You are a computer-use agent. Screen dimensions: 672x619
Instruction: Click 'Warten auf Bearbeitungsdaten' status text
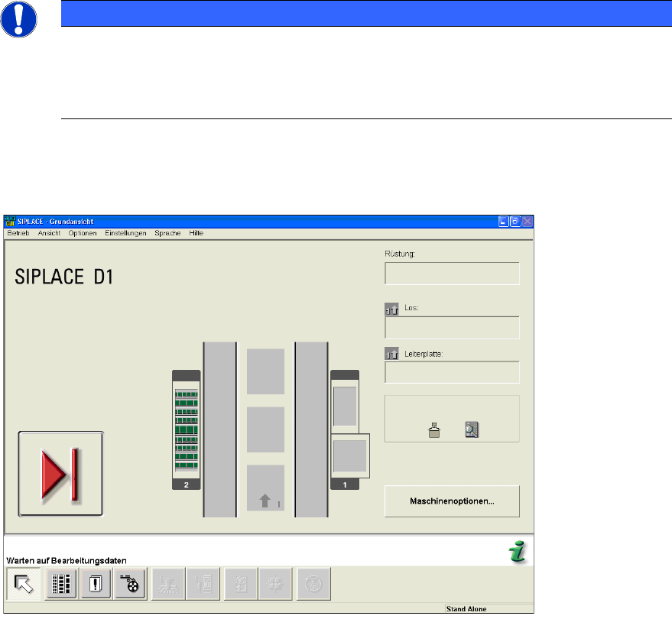point(67,561)
